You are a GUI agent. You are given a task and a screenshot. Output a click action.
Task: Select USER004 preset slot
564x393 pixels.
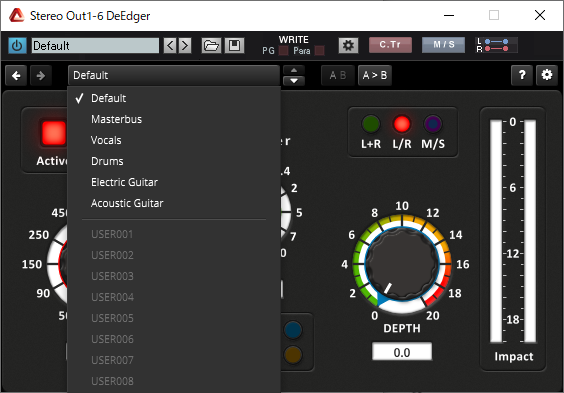point(174,297)
